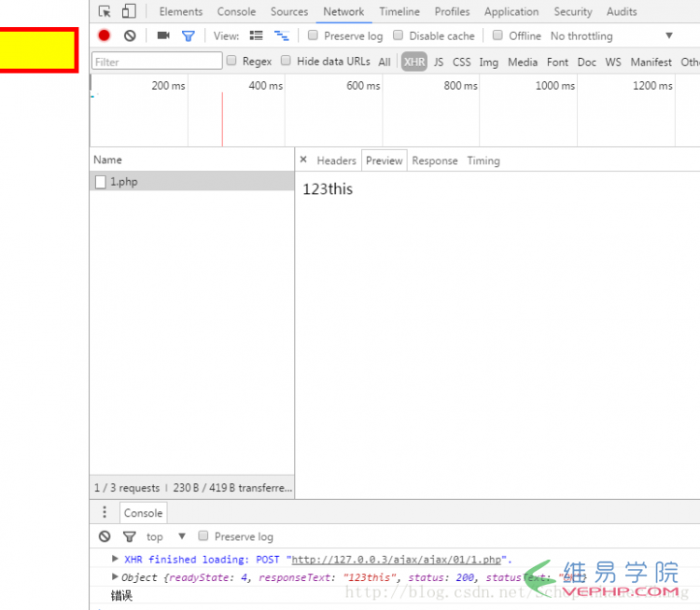Select the Preview tab
This screenshot has width=700, height=610.
[385, 160]
